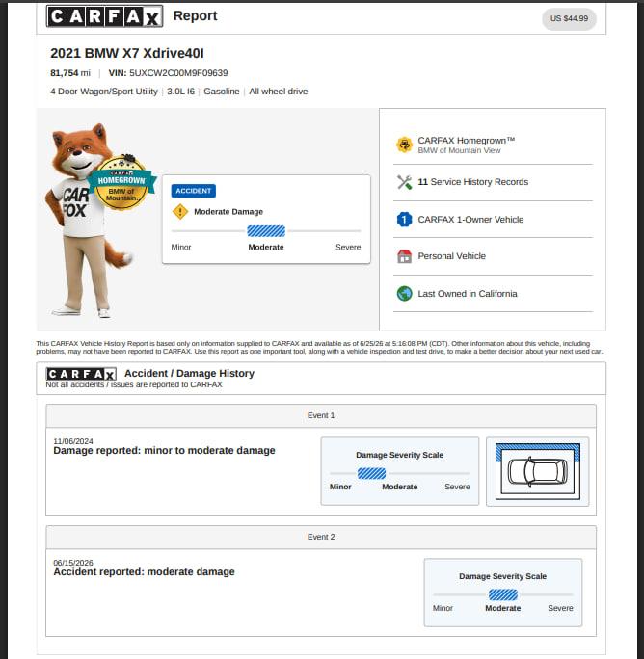This screenshot has width=644, height=659.
Task: Click the CARFAX logo in the report header
Action: pos(104,16)
